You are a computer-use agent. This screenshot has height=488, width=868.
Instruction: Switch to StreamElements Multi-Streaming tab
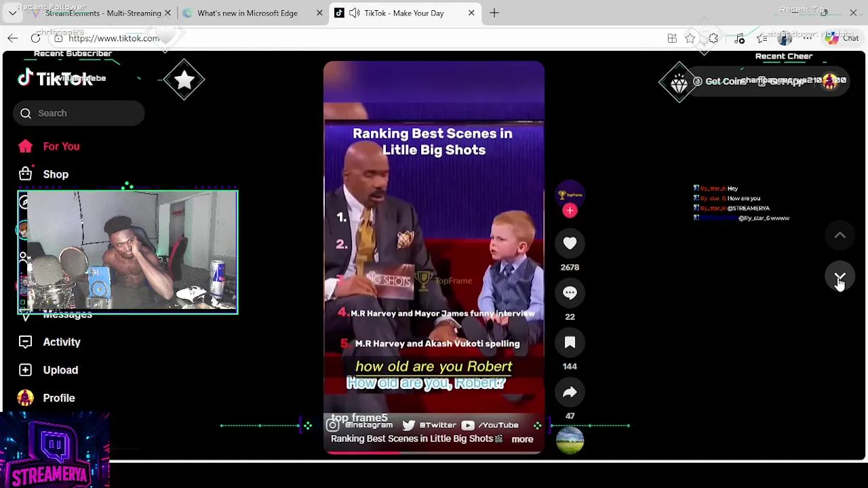pyautogui.click(x=102, y=13)
